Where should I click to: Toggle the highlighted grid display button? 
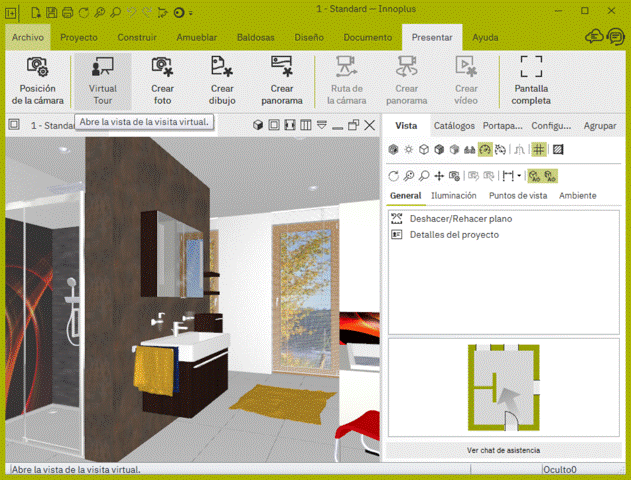click(x=538, y=150)
